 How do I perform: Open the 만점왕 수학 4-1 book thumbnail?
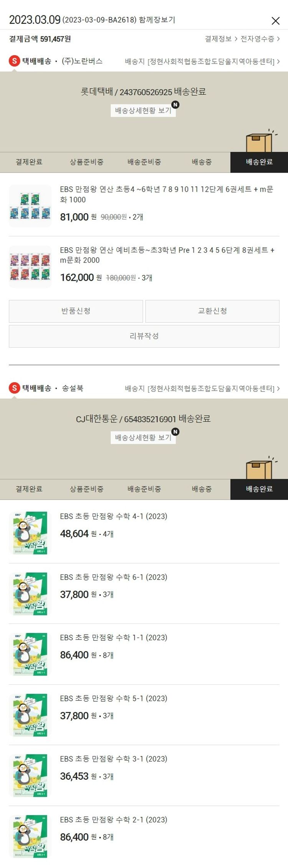(30, 533)
